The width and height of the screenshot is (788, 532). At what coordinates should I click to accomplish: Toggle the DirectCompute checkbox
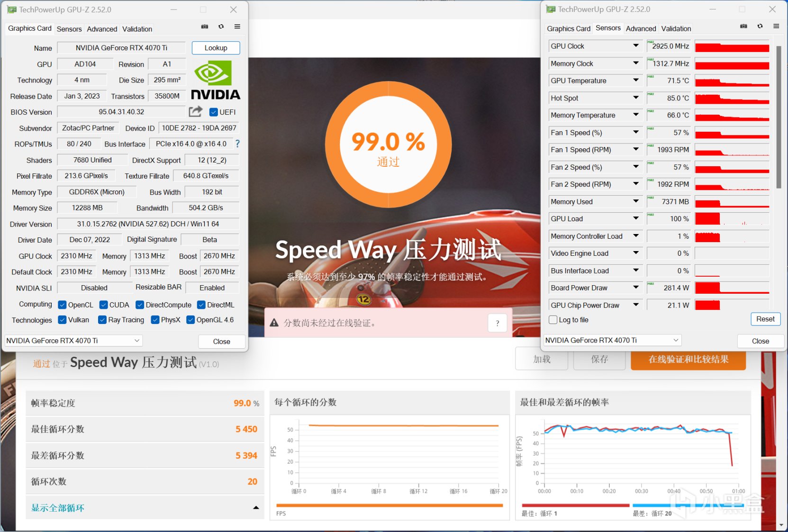coord(140,305)
